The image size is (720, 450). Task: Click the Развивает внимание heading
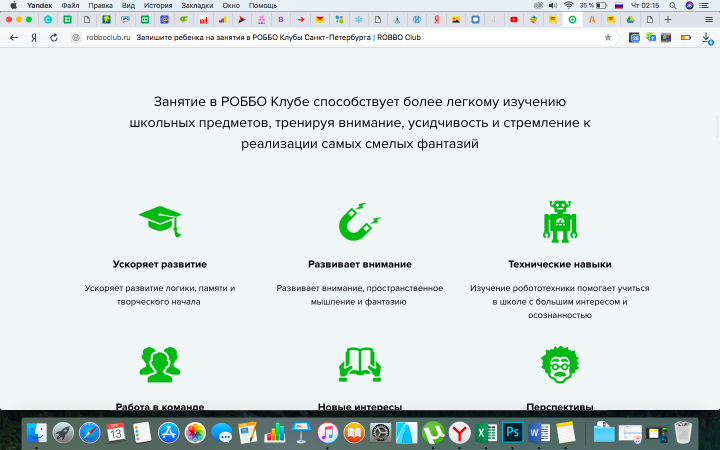tap(360, 264)
